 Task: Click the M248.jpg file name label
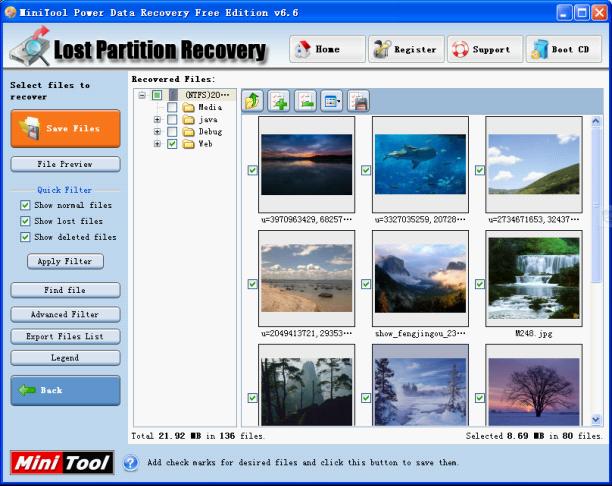pyautogui.click(x=534, y=334)
